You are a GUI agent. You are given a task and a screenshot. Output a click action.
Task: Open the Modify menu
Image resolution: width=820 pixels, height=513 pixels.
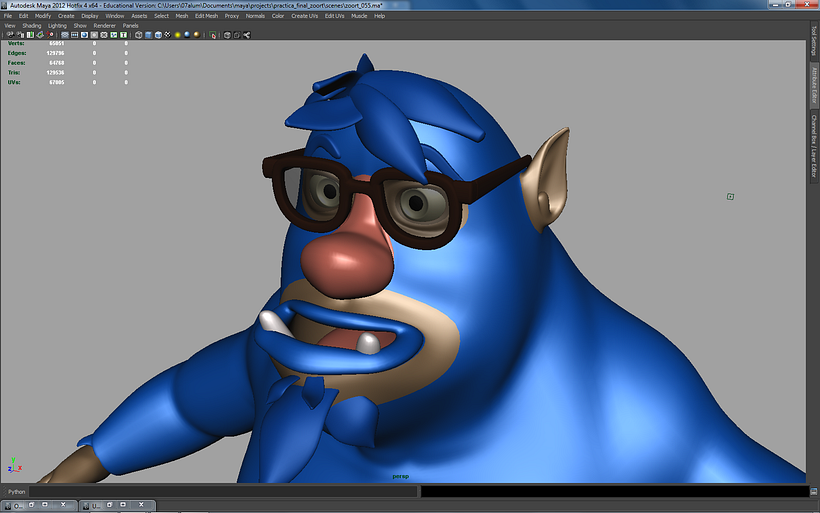[x=43, y=16]
